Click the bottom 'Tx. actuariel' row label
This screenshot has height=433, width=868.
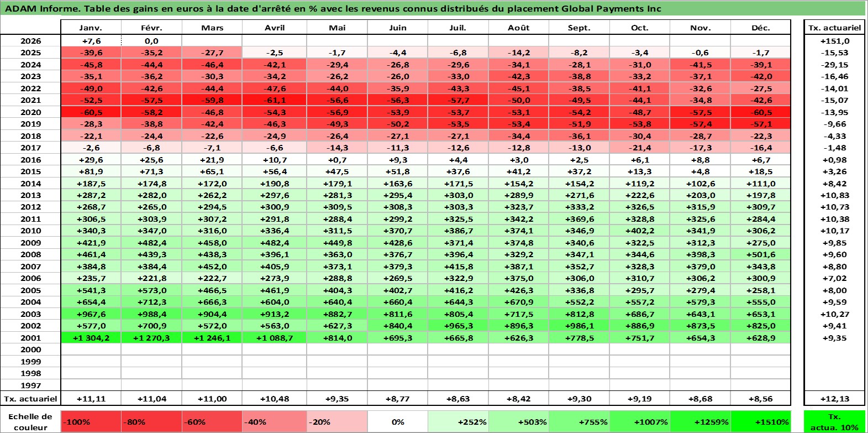tap(30, 398)
